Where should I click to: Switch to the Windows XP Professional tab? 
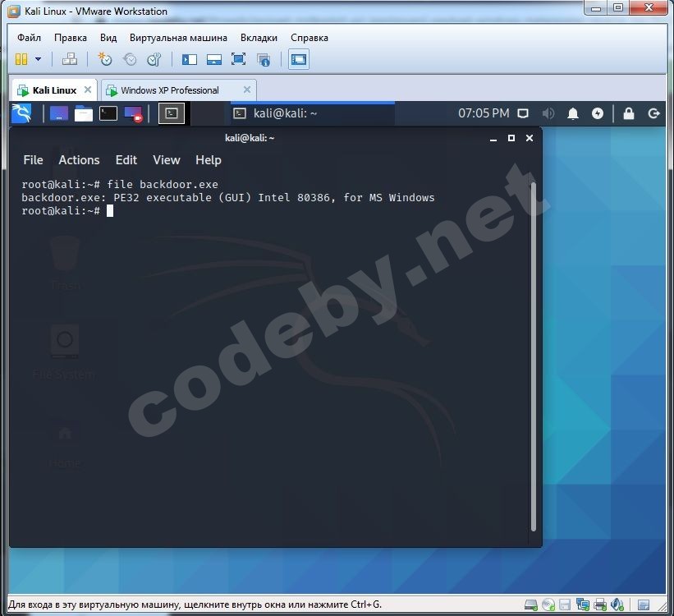(x=179, y=90)
